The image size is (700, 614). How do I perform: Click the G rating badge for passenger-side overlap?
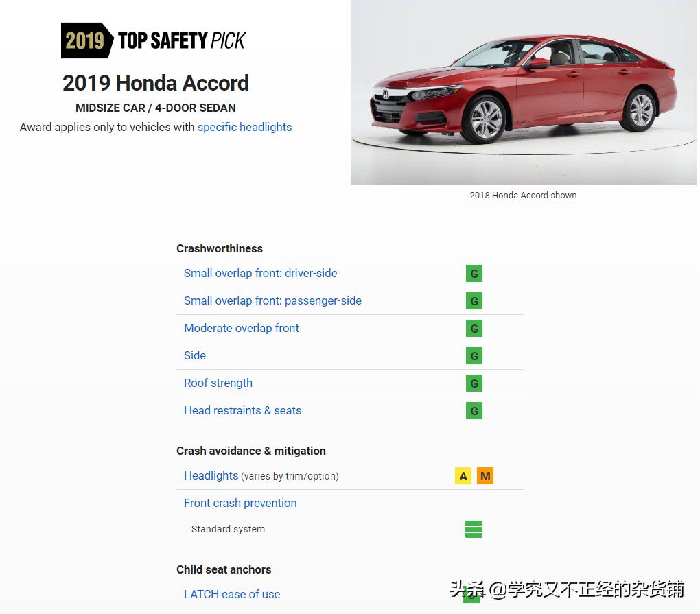[x=474, y=301]
